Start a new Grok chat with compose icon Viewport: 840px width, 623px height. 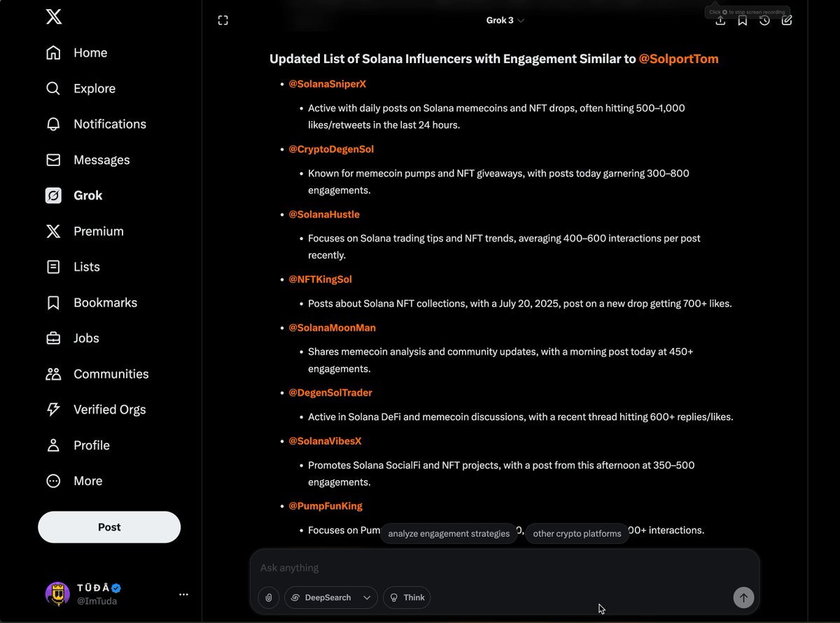[x=787, y=20]
